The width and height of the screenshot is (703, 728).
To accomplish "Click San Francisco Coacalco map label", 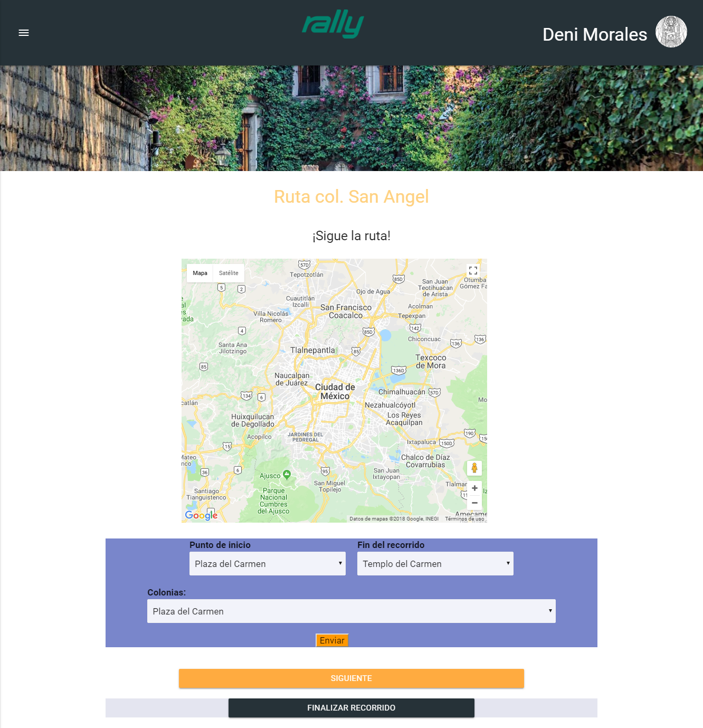I will [346, 311].
